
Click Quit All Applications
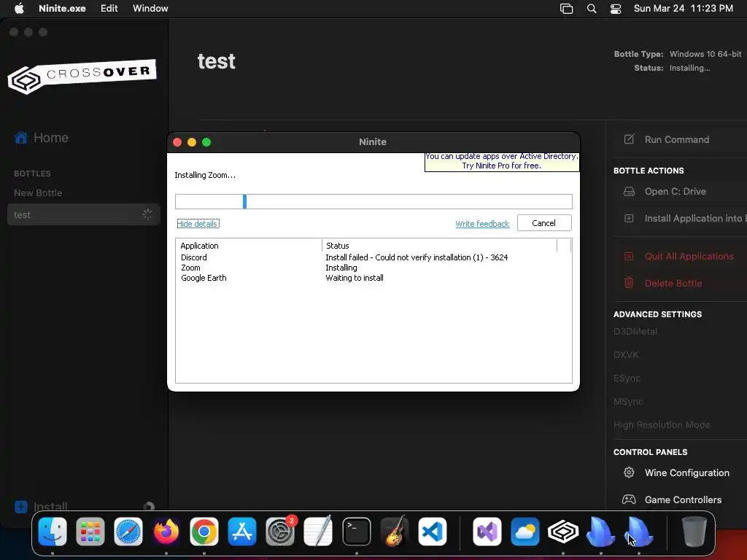(x=689, y=256)
